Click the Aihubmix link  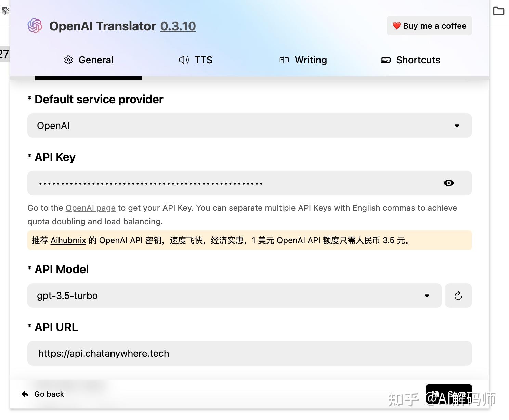[68, 240]
